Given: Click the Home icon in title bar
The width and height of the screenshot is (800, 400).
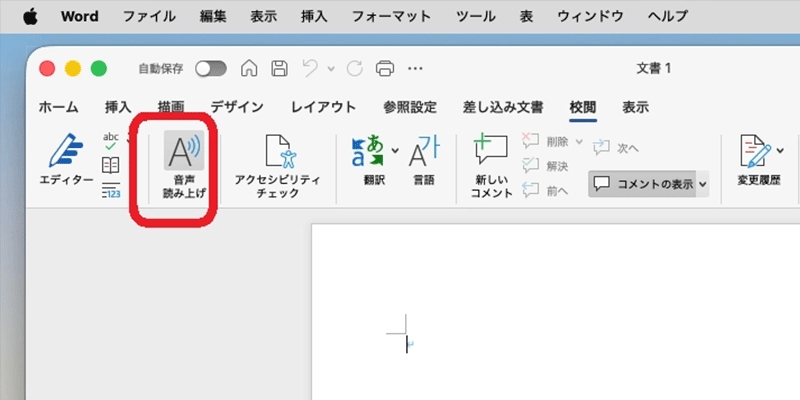Looking at the screenshot, I should (249, 68).
